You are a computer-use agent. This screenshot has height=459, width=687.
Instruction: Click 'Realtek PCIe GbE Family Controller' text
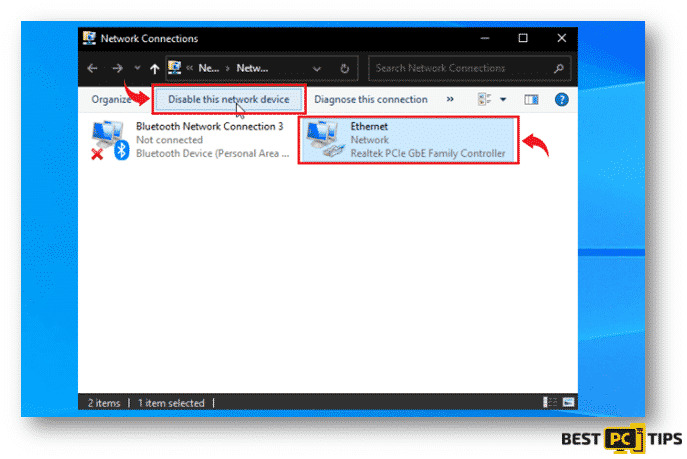[428, 154]
